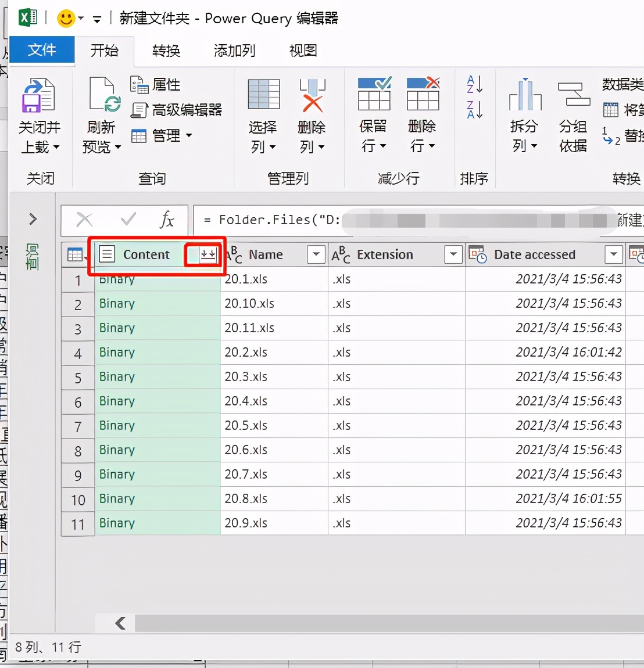The width and height of the screenshot is (644, 668).
Task: Open the Date accessed filter dropdown
Action: (614, 254)
